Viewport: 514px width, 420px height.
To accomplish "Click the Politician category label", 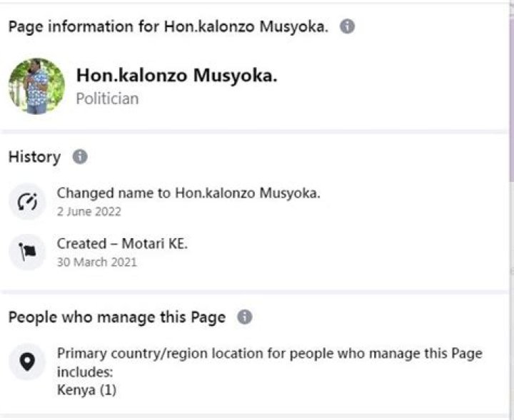I will point(107,98).
